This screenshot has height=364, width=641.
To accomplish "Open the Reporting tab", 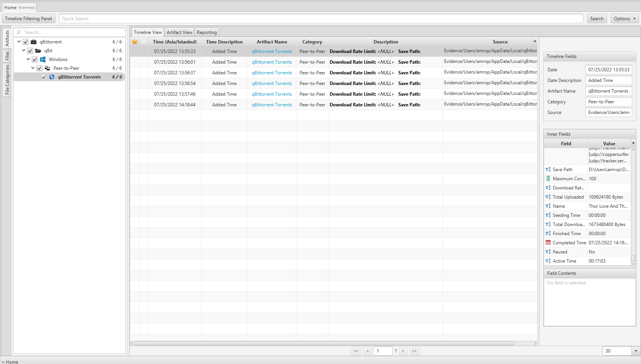I will 206,32.
